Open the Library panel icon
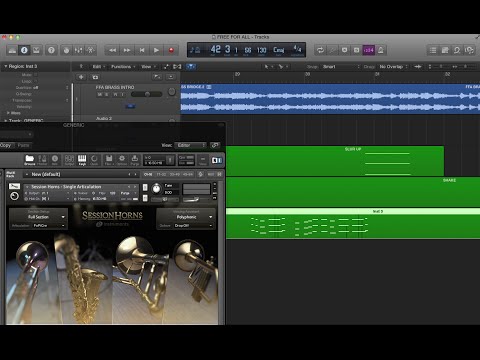The image size is (480, 360). (12, 50)
